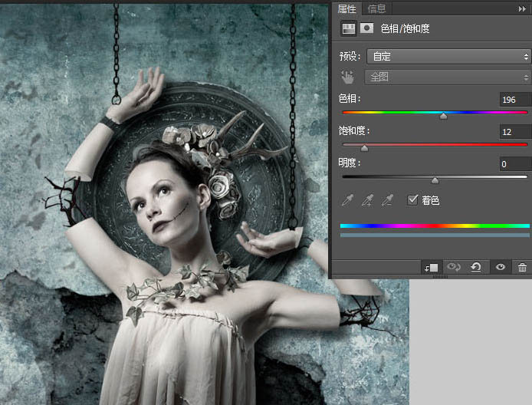Select the subtract-from-sample eyedropper
The height and width of the screenshot is (405, 532).
coord(387,200)
